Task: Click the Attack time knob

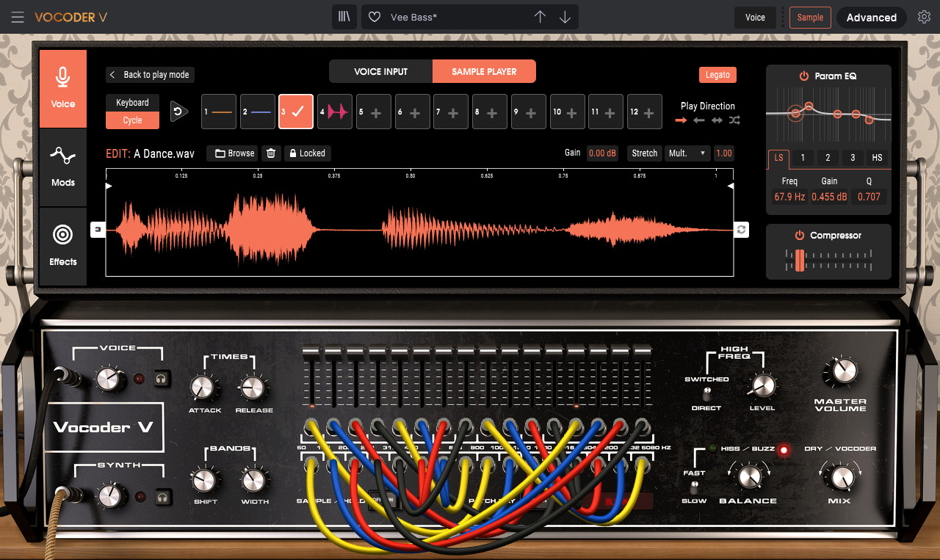Action: (203, 387)
